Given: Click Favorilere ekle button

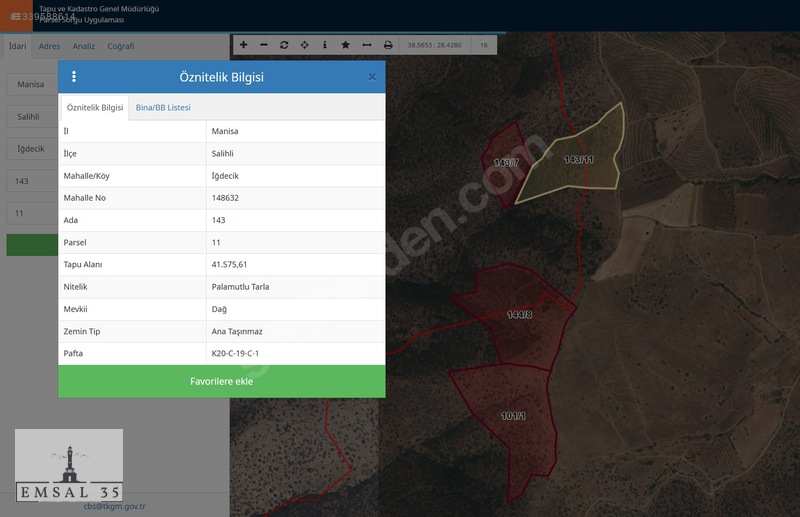Looking at the screenshot, I should tap(222, 381).
